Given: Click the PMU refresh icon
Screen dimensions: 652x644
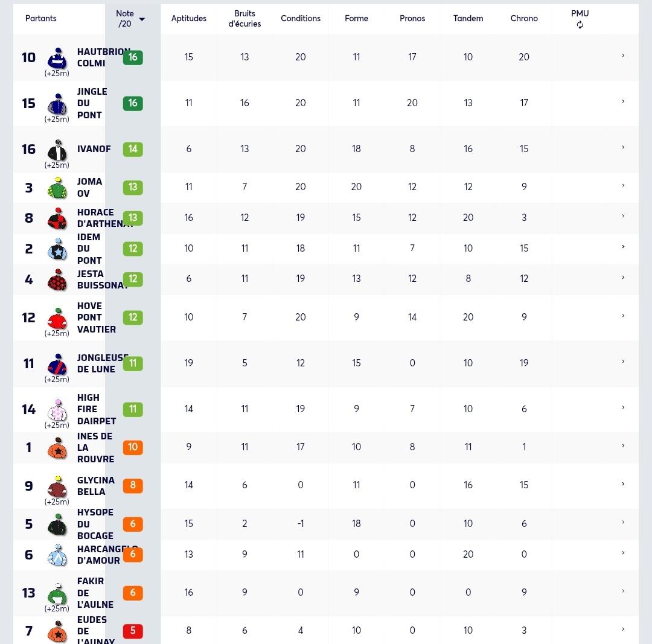Looking at the screenshot, I should 580,25.
